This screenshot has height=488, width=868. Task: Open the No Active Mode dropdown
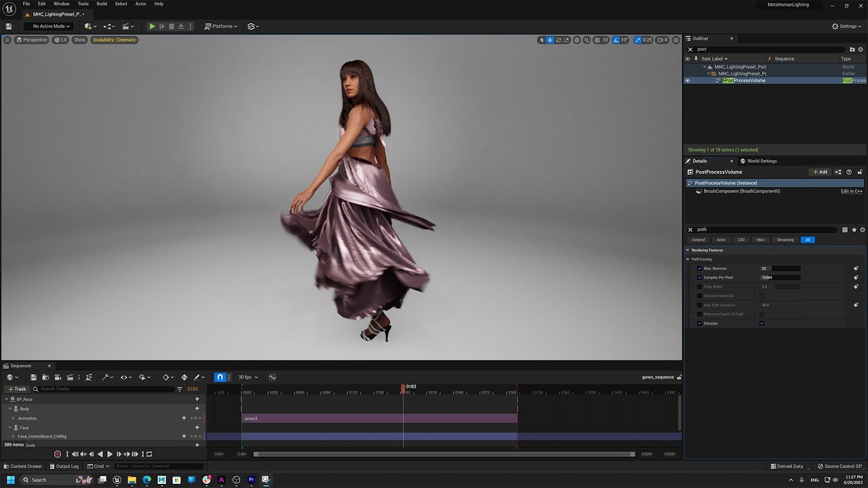tap(48, 26)
